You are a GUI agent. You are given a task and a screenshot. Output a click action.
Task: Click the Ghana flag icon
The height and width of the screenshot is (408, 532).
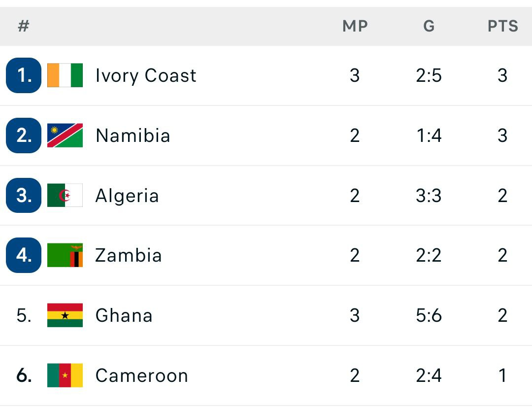(65, 315)
